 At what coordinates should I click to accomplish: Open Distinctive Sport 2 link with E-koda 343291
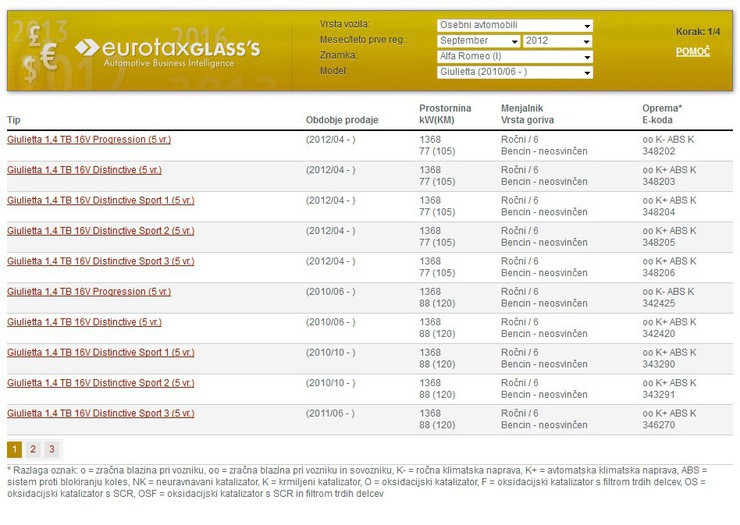(101, 383)
